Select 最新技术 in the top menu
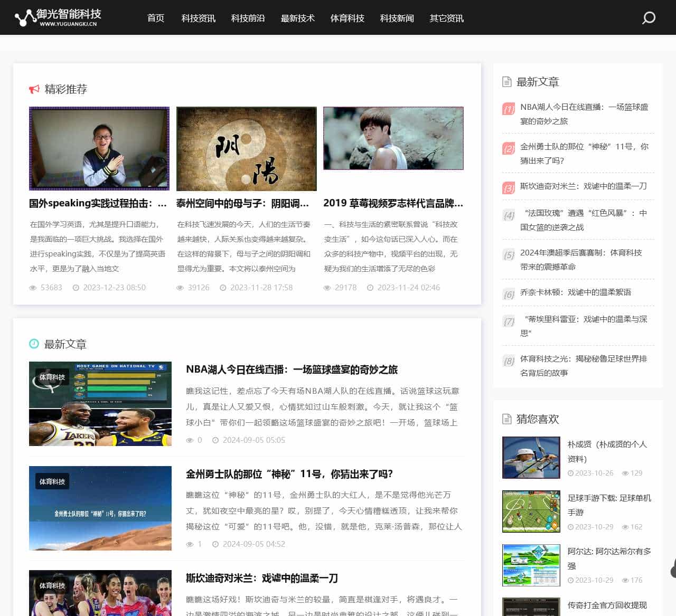 pyautogui.click(x=298, y=18)
